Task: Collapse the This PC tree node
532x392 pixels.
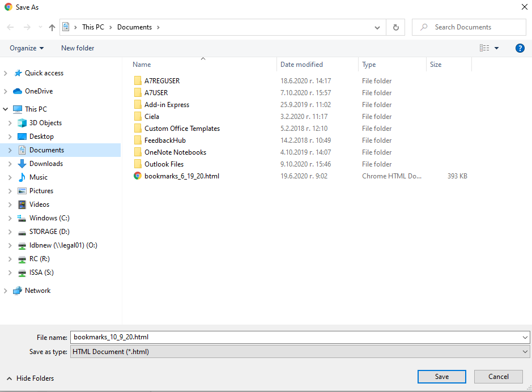Action: coord(6,109)
